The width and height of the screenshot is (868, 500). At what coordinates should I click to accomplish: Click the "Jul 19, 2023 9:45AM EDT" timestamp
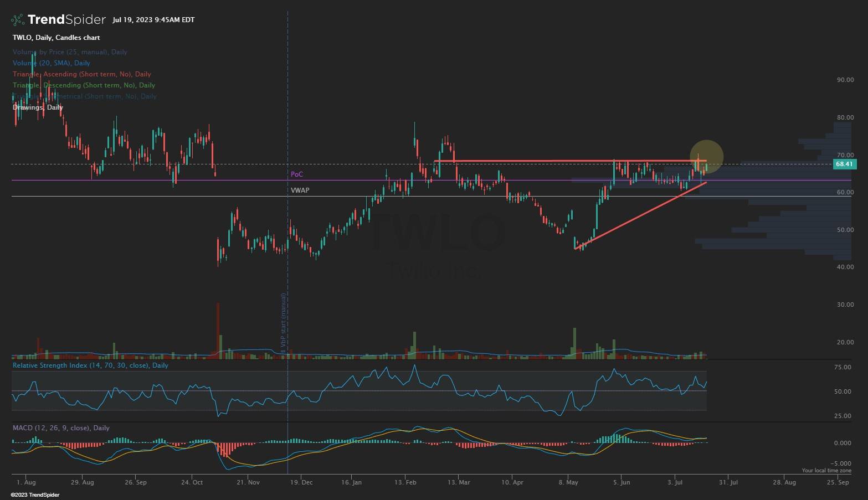click(153, 19)
